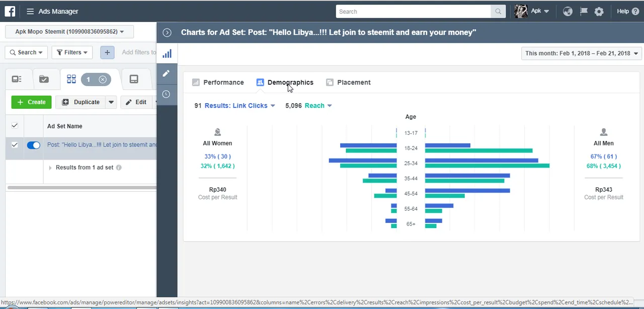This screenshot has width=644, height=309.
Task: Collapse the charts side panel arrow
Action: (x=168, y=32)
